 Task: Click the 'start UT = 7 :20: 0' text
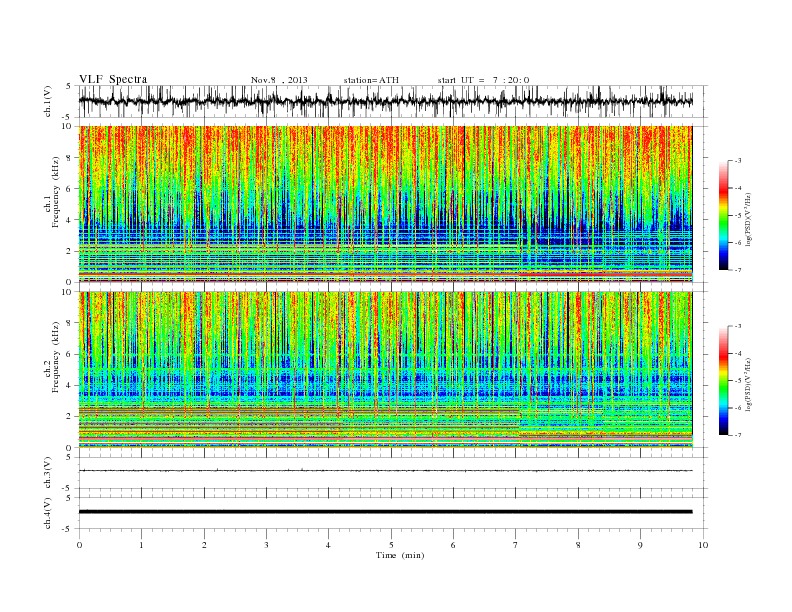coord(483,80)
